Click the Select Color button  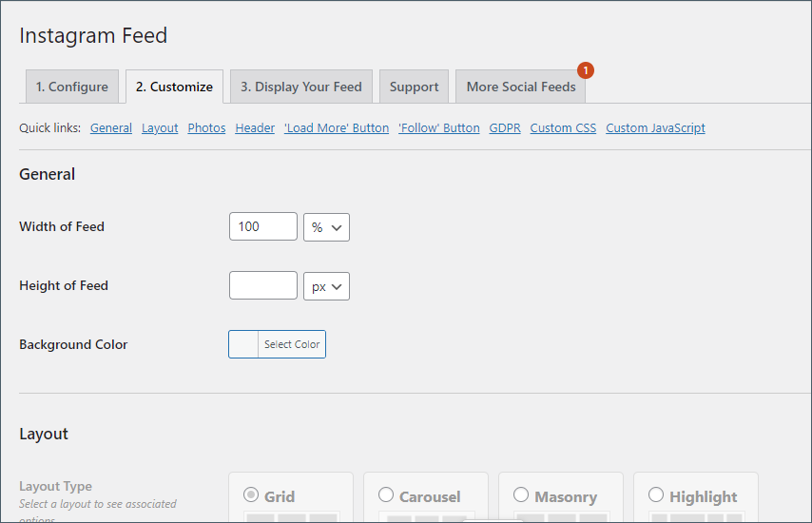(x=292, y=344)
